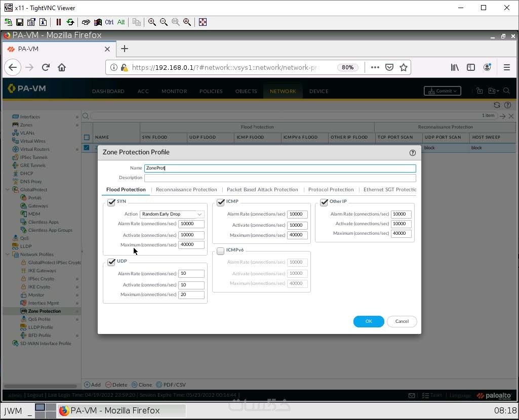Click the PDF/CSV export button
Image resolution: width=519 pixels, height=420 pixels.
click(x=171, y=385)
